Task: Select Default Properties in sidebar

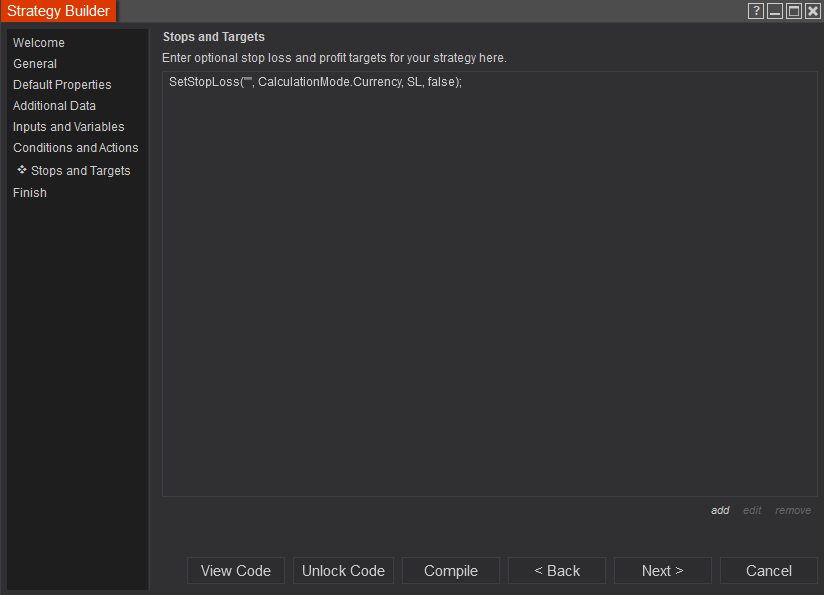Action: pyautogui.click(x=62, y=85)
